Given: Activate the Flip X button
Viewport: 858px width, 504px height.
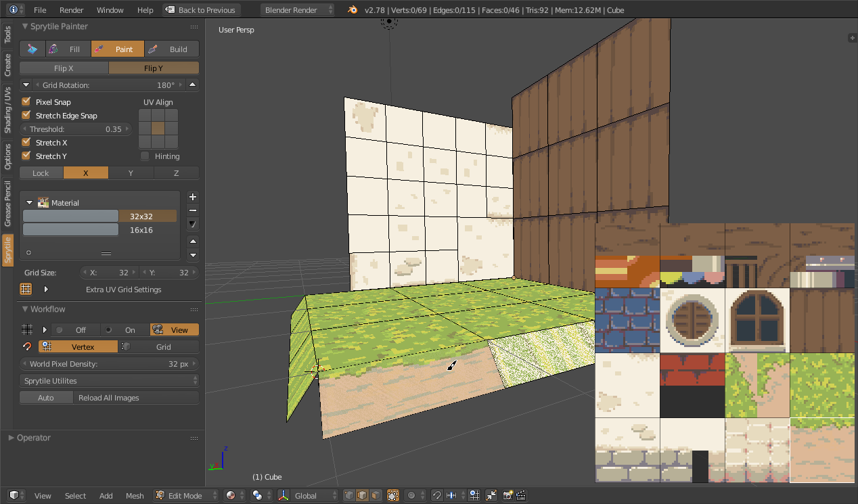Looking at the screenshot, I should 64,68.
